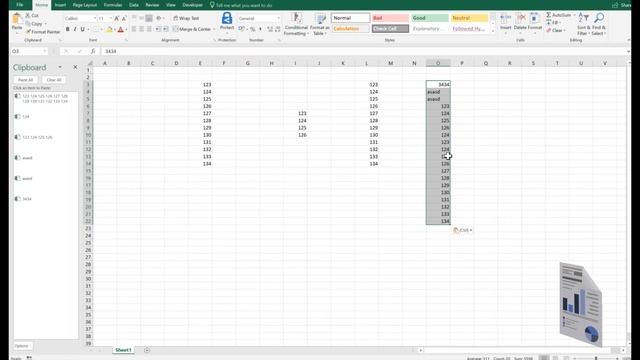Screen dimensions: 640x360
Task: Increase decimal places
Action: (x=270, y=29)
